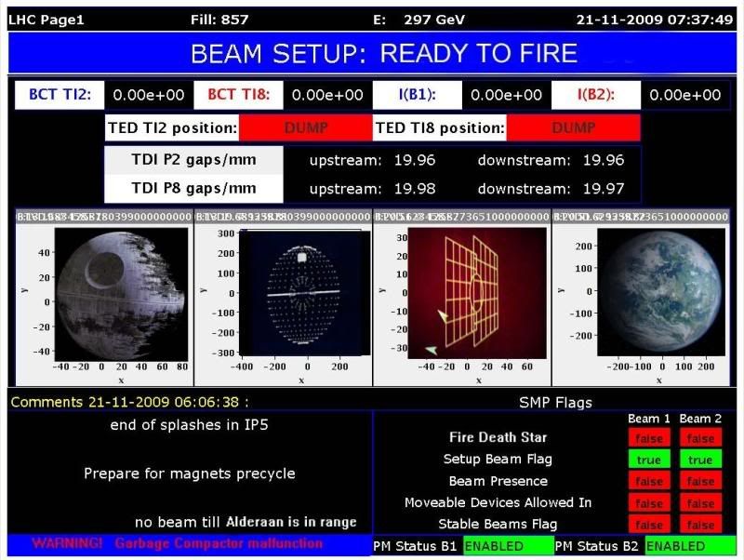744x560 pixels.
Task: Click the Death Star image plot
Action: point(122,294)
